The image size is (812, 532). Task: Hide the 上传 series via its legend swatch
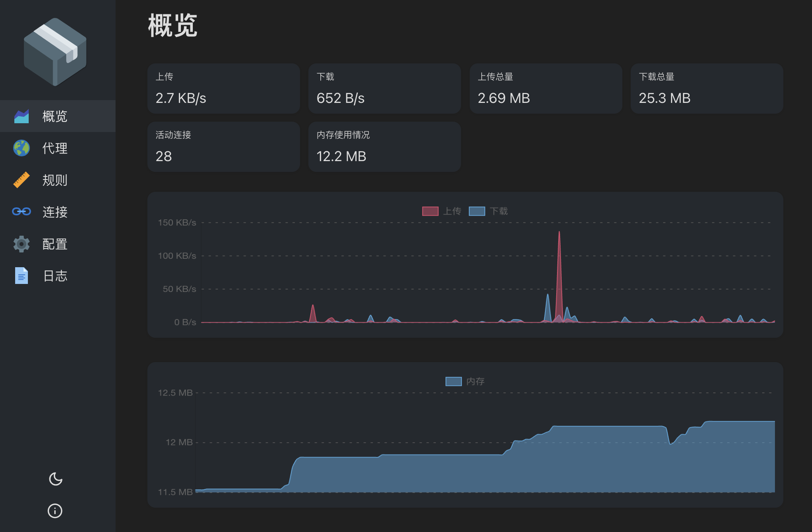[x=430, y=211]
